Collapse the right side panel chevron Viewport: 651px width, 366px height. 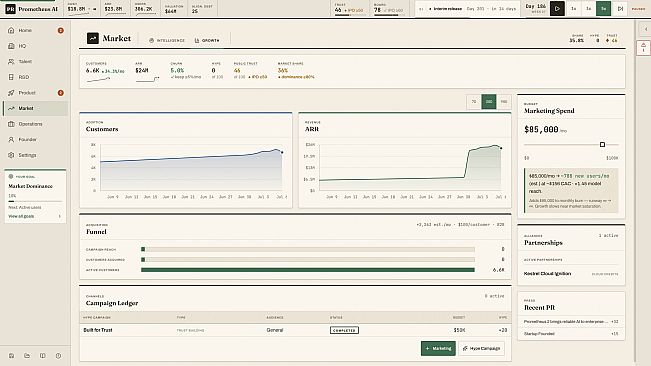click(x=646, y=29)
